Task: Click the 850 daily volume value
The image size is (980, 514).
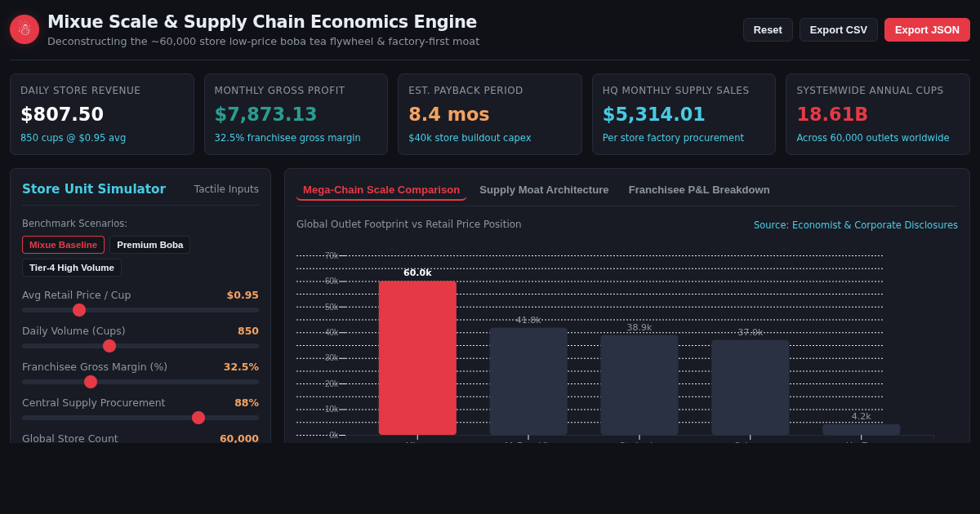Action: 248,331
